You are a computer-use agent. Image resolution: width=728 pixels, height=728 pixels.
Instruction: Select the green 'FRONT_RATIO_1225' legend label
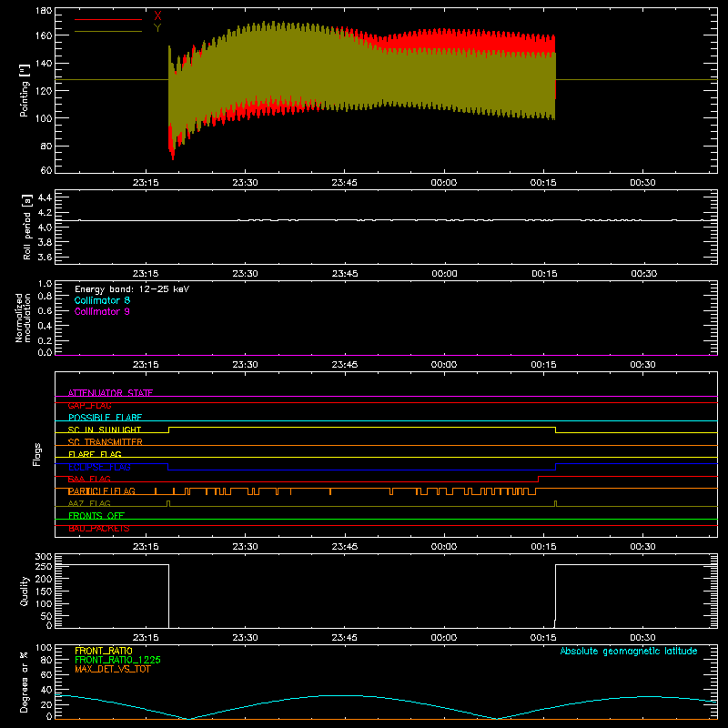118,660
